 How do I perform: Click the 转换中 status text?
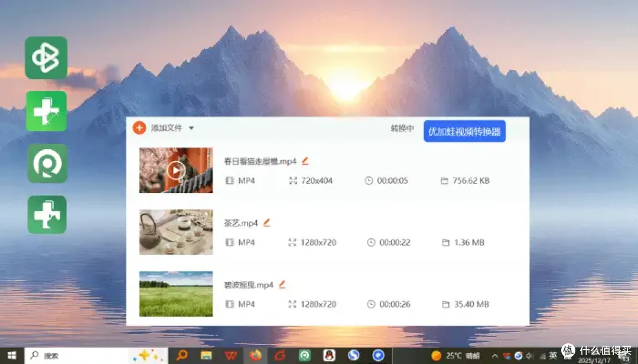(402, 129)
